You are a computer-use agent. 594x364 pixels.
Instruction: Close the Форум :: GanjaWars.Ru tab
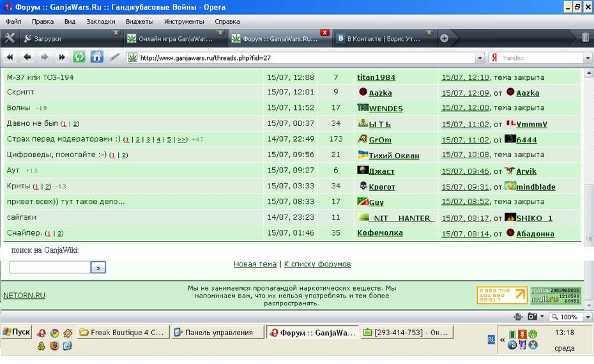[324, 33]
